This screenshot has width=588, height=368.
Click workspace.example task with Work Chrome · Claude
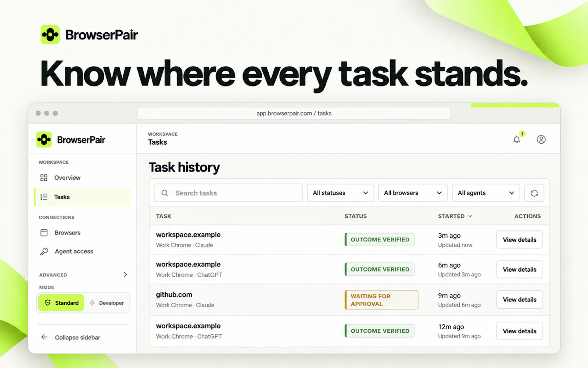click(188, 235)
